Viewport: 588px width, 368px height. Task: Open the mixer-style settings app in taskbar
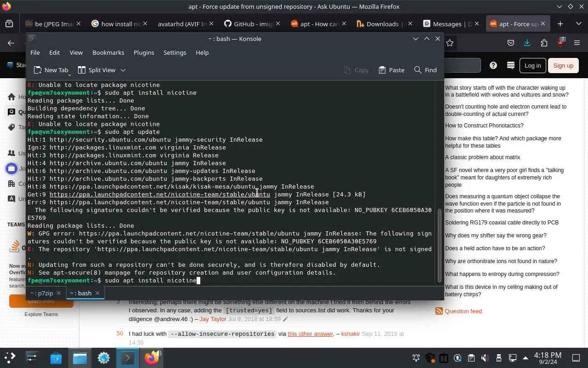(x=32, y=357)
